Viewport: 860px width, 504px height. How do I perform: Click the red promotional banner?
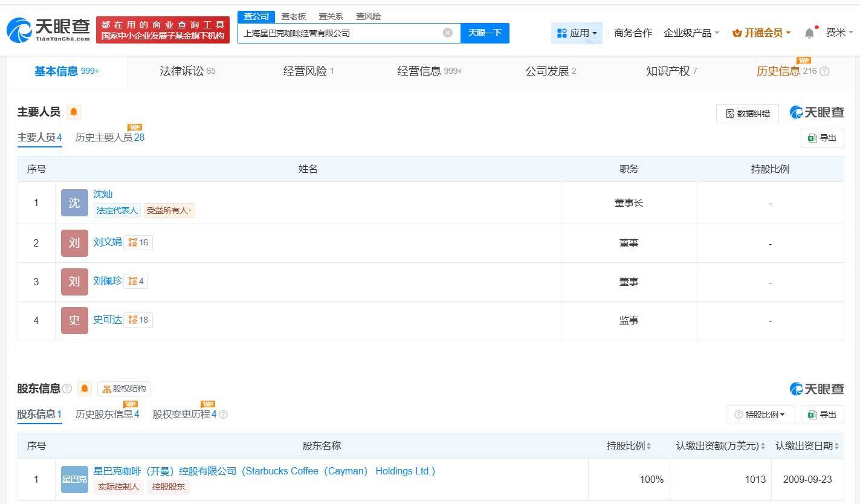[x=163, y=30]
